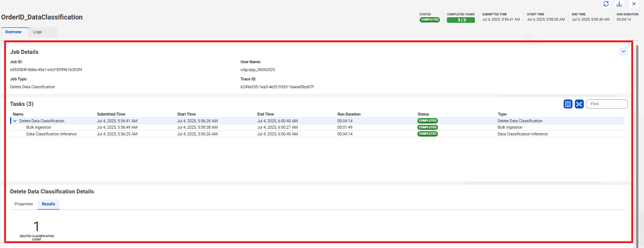Screen dimensions: 644x248
Task: Collapse the Delete Data Classification task row
Action: [x=15, y=121]
